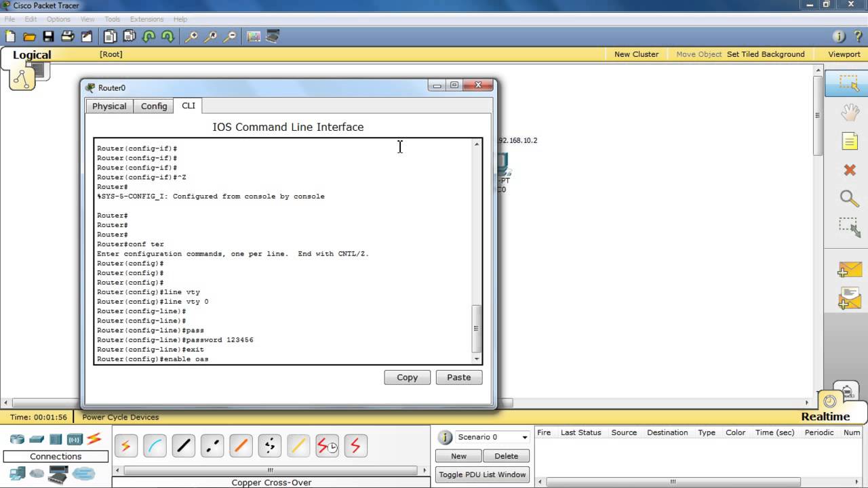
Task: Open the Scenario 0 dropdown
Action: (x=492, y=437)
